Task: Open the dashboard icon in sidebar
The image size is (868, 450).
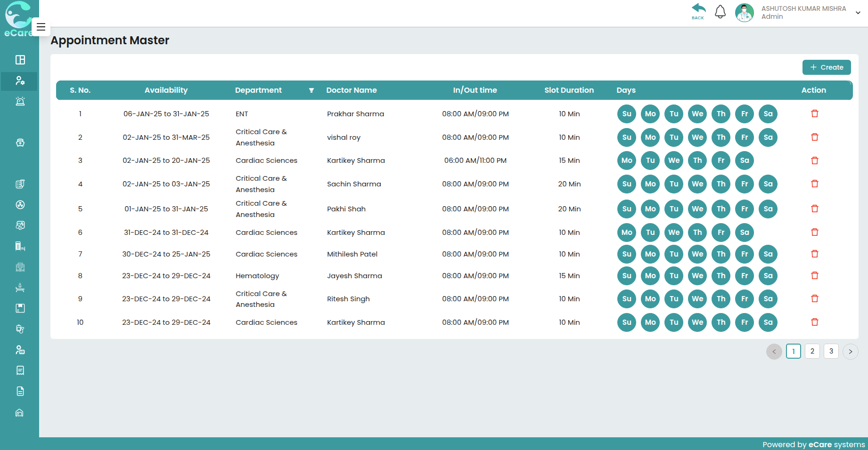Action: 20,60
